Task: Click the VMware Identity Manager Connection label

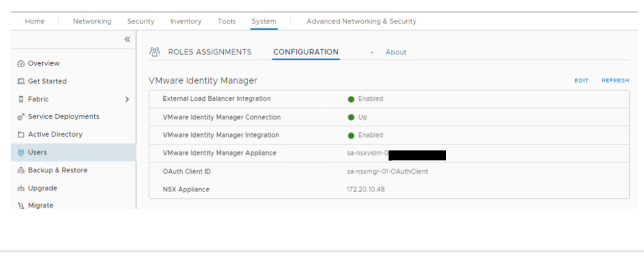Action: tap(222, 117)
